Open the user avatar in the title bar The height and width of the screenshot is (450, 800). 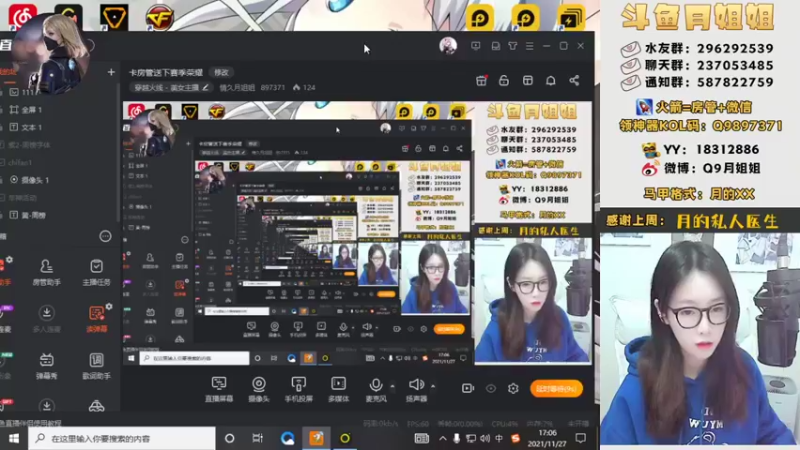[x=448, y=46]
